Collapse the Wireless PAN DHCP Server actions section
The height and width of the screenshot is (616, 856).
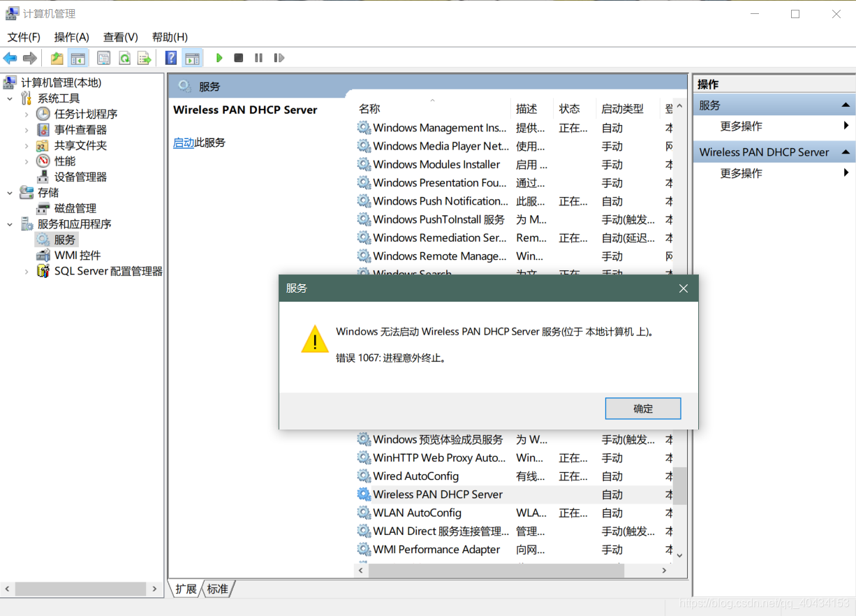pos(846,152)
